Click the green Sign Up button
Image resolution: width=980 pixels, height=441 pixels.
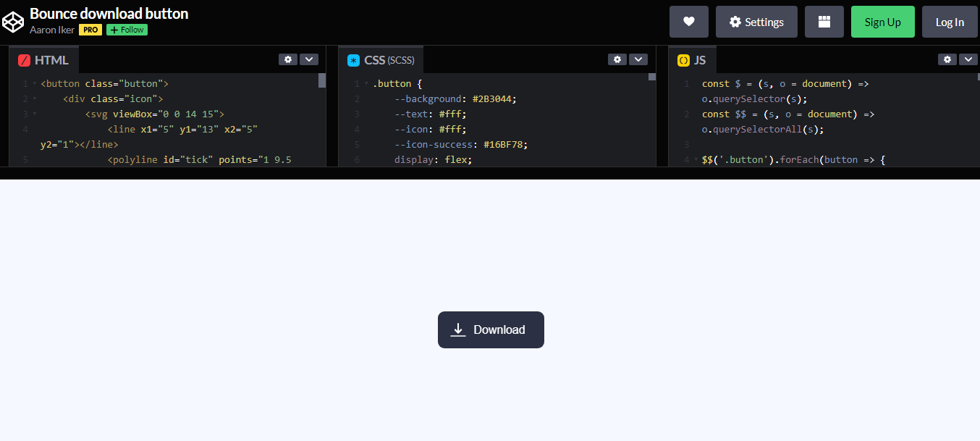(882, 22)
